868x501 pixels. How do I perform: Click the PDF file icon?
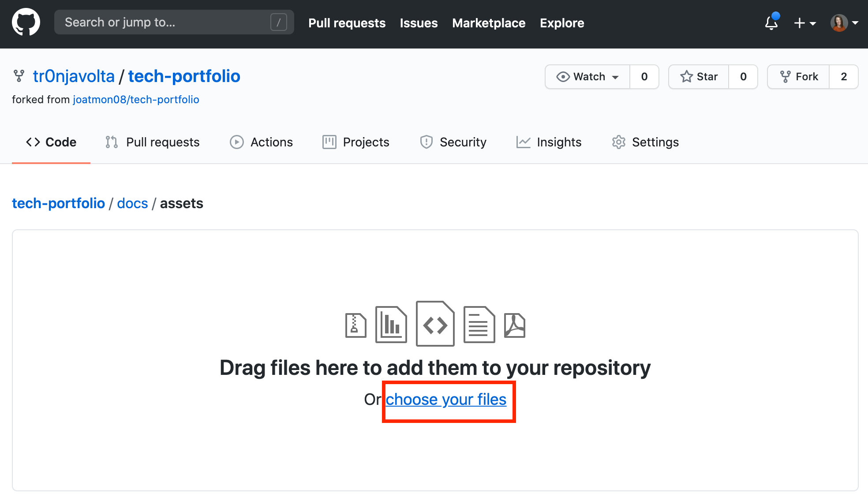514,325
